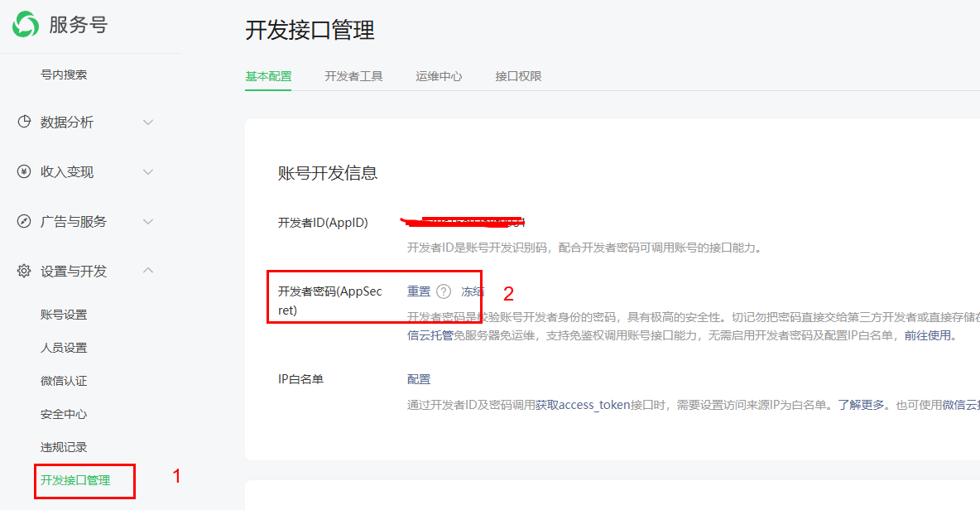980x510 pixels.
Task: Go to 安全中心 in the sidebar
Action: coord(64,414)
